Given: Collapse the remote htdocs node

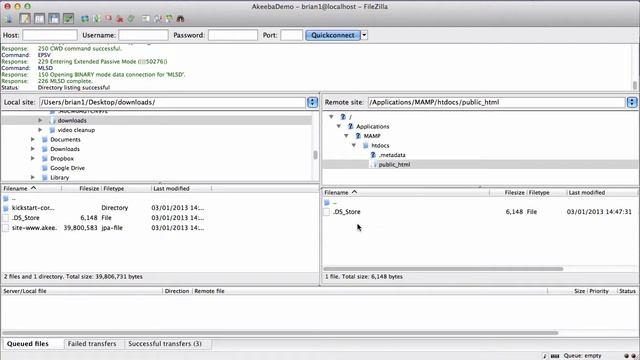Looking at the screenshot, I should click(x=354, y=145).
